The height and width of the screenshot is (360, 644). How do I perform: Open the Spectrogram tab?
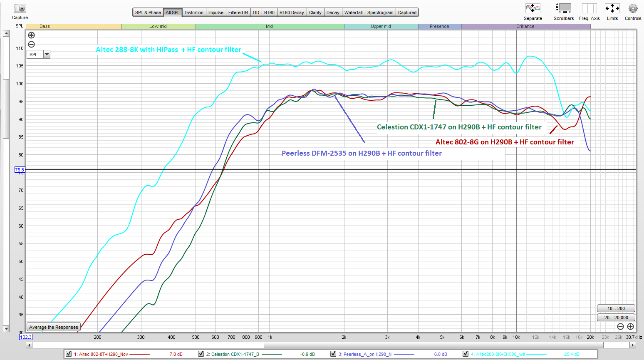[380, 12]
